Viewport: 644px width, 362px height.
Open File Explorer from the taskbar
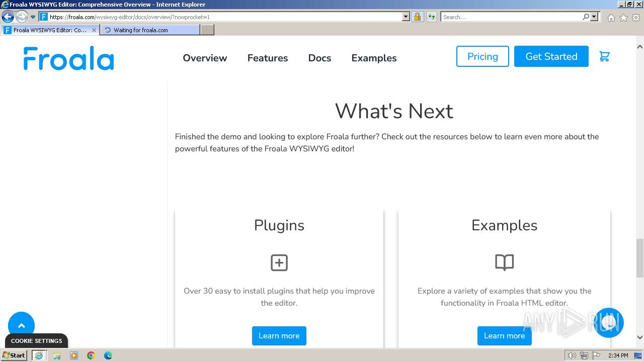(57, 355)
